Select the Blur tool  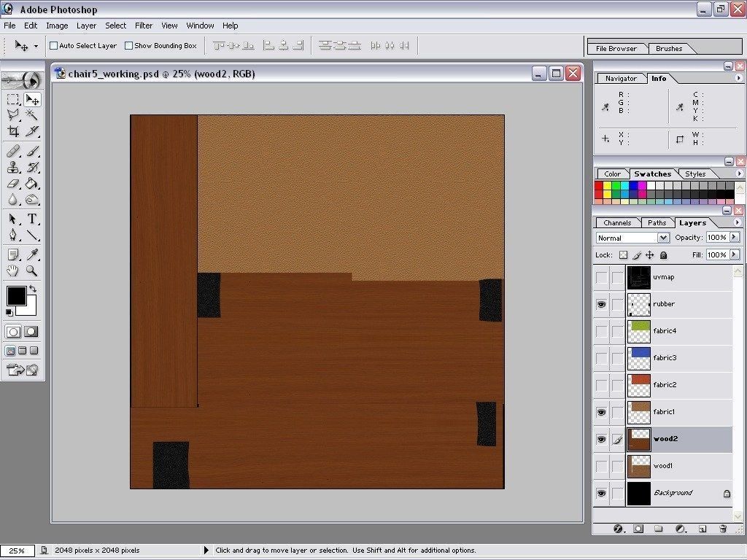[13, 200]
